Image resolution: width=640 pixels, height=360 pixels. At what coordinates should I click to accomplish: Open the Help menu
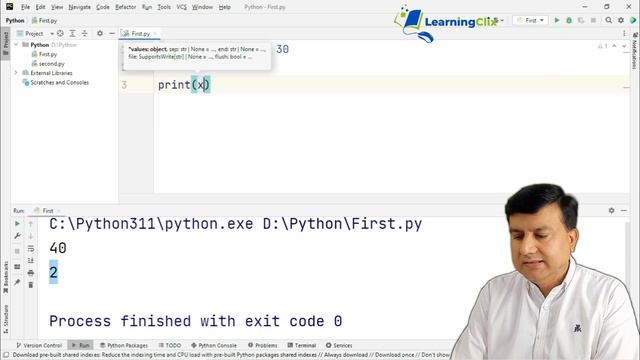224,7
